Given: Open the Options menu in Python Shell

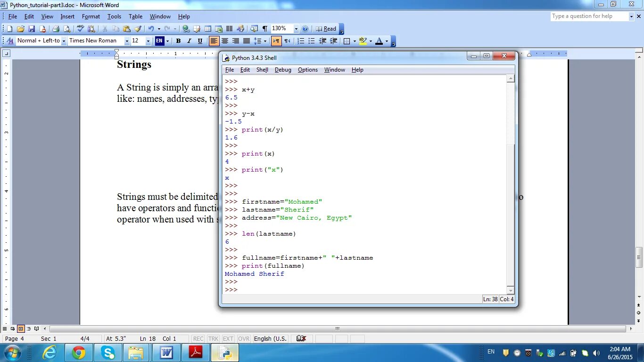Looking at the screenshot, I should point(308,70).
